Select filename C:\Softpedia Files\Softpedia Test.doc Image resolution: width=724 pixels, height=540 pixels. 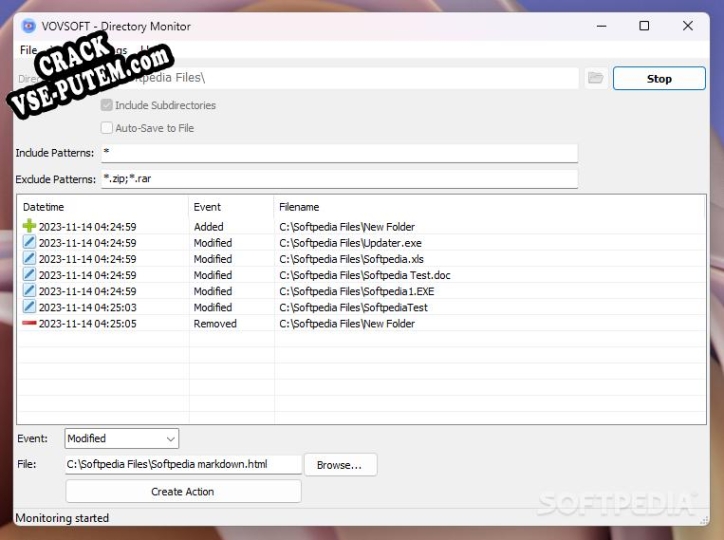pyautogui.click(x=365, y=275)
